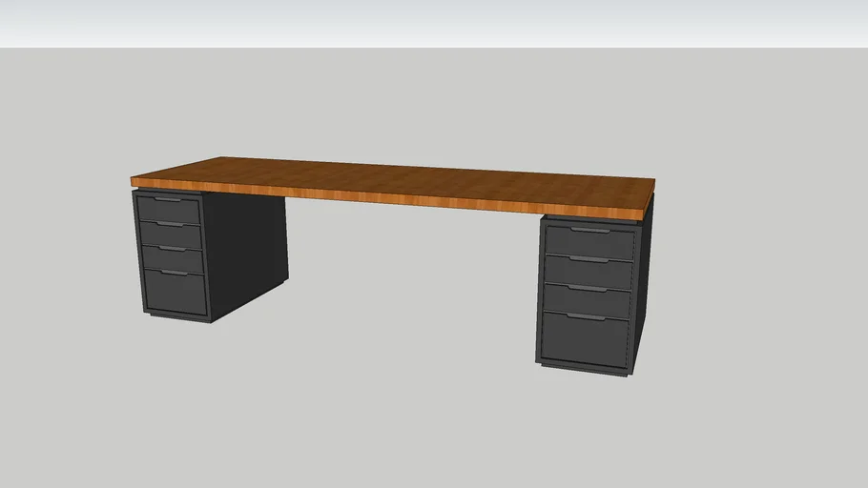Select the third drawer of the right cabinet
Image resolution: width=868 pixels, height=488 pixels.
pyautogui.click(x=588, y=301)
